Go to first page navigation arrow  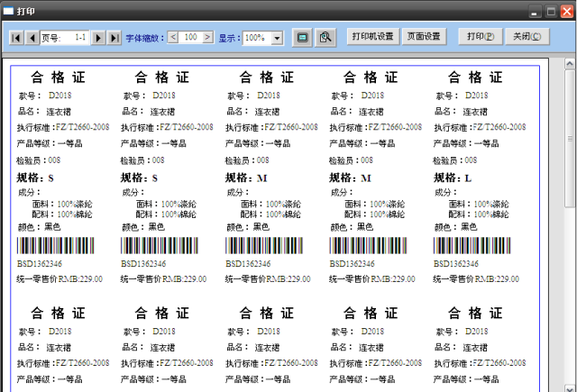[16, 38]
